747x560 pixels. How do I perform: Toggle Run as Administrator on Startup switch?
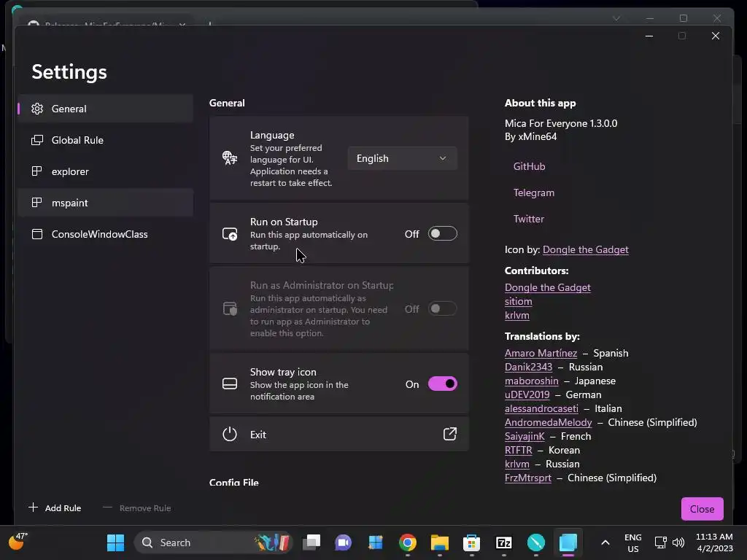coord(443,309)
